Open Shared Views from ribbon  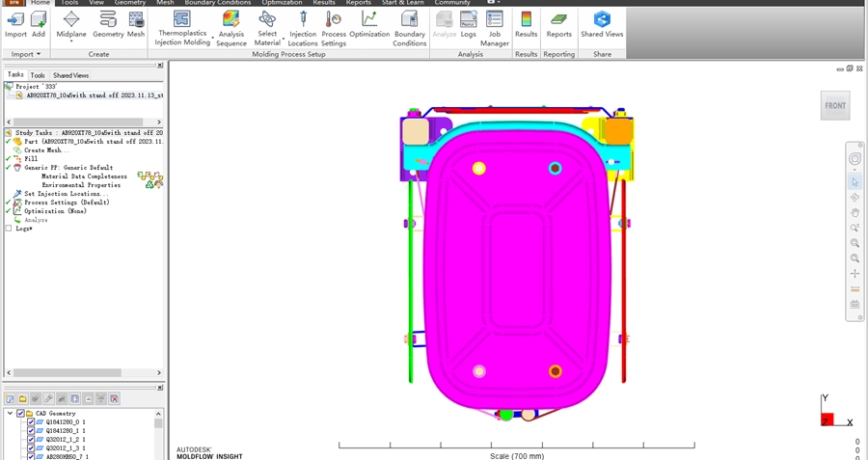(x=602, y=25)
